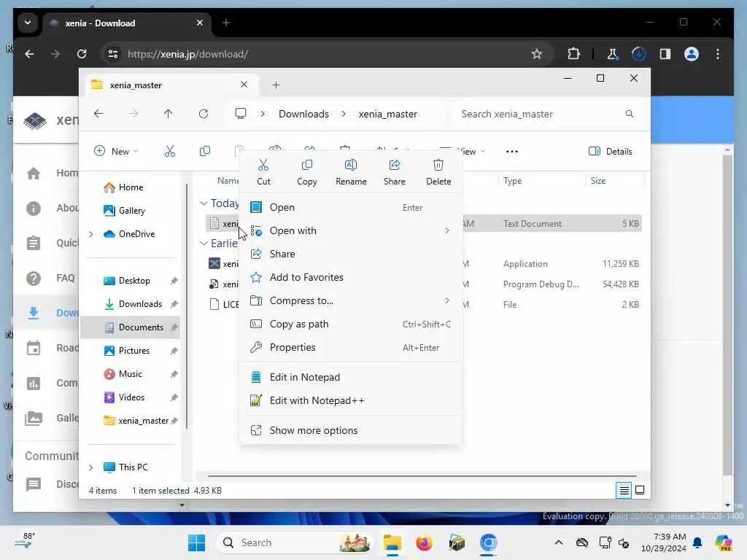Choose Edit in Notepad
Image resolution: width=747 pixels, height=560 pixels.
pyautogui.click(x=351, y=378)
